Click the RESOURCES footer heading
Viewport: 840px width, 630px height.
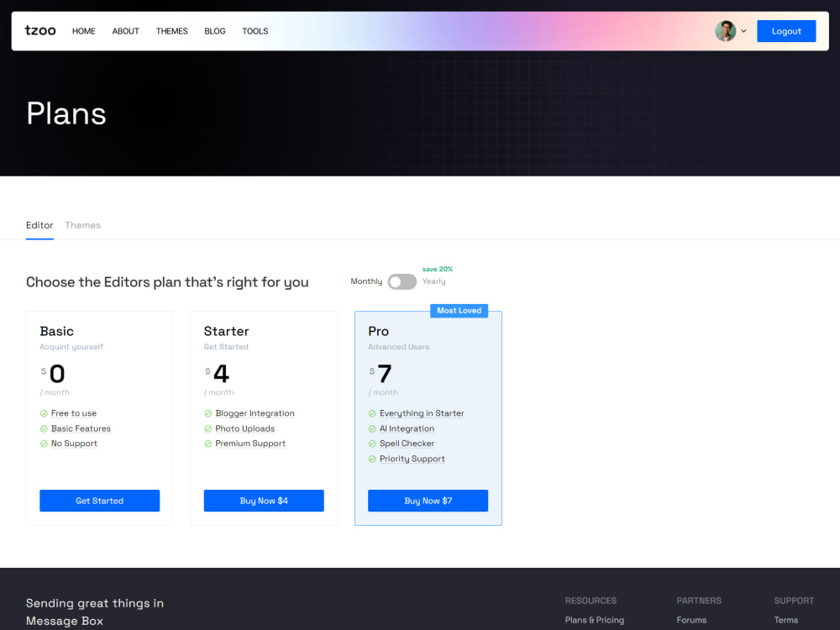pos(591,601)
